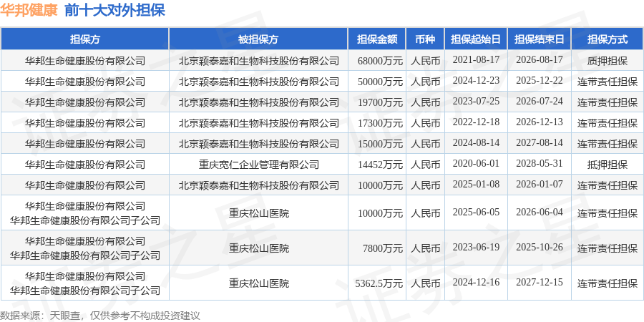Click the 抵押担保 guarantee type cell
Image resolution: width=644 pixels, height=322 pixels.
(x=608, y=165)
